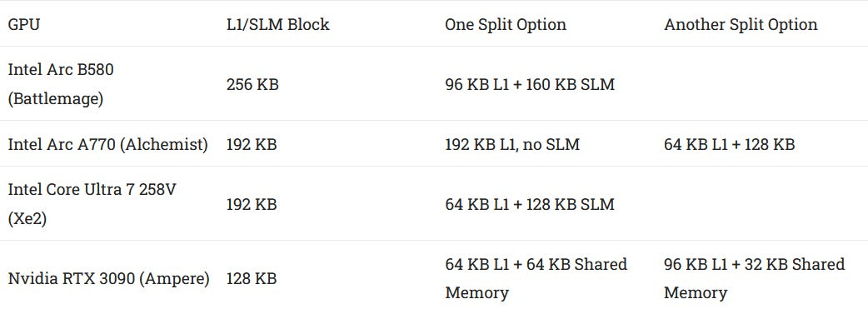Click the 64 KB L1 + 128 KB SLM cell
868x314 pixels.
click(530, 204)
